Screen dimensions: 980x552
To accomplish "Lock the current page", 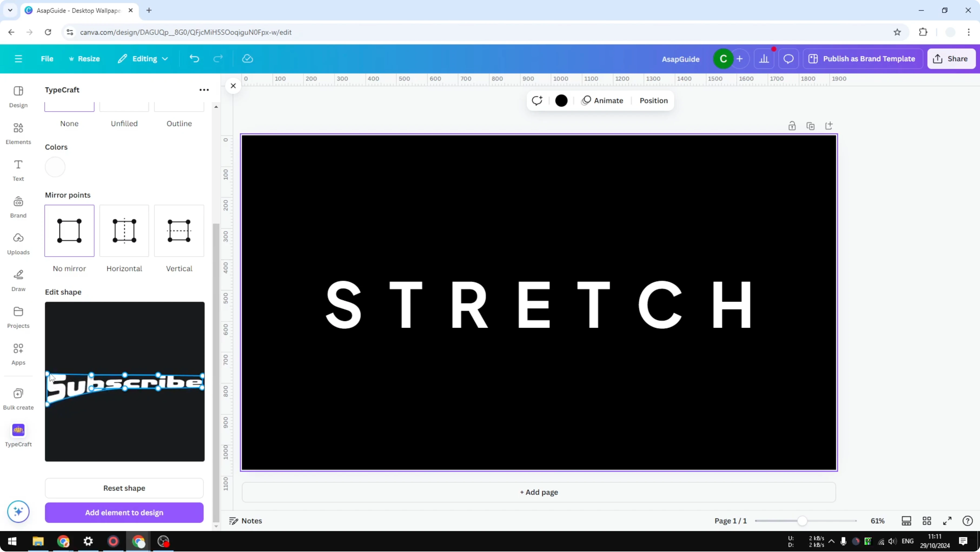I will pyautogui.click(x=792, y=126).
